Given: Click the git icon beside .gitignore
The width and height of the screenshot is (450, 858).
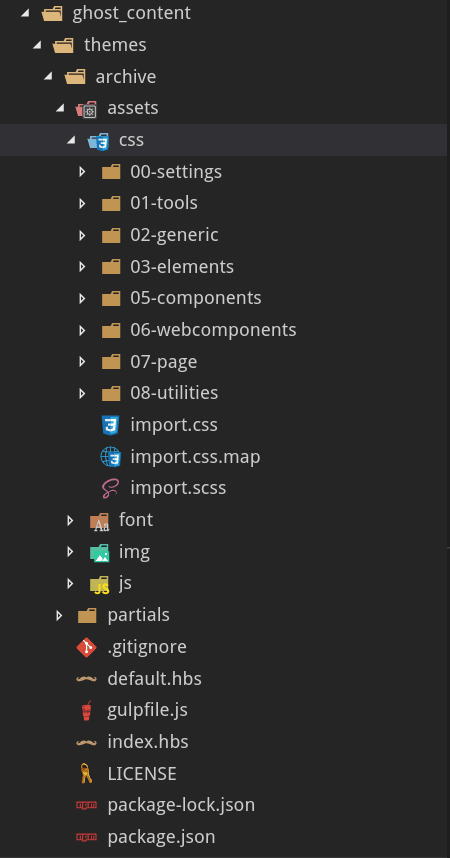Looking at the screenshot, I should pyautogui.click(x=86, y=647).
